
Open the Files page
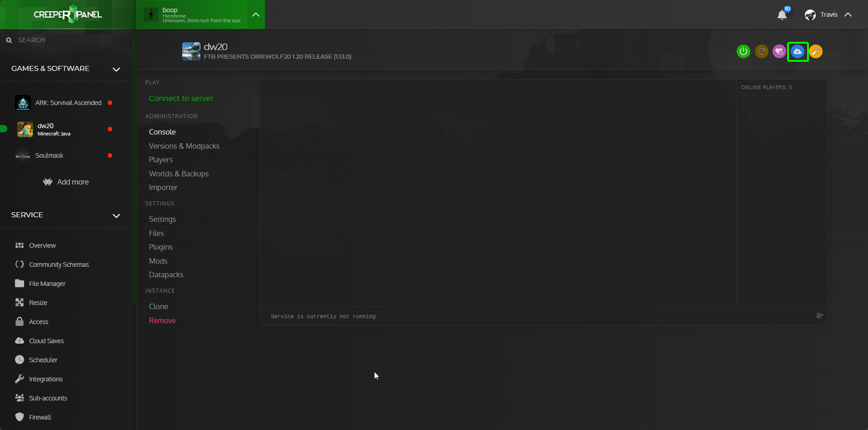click(x=156, y=233)
